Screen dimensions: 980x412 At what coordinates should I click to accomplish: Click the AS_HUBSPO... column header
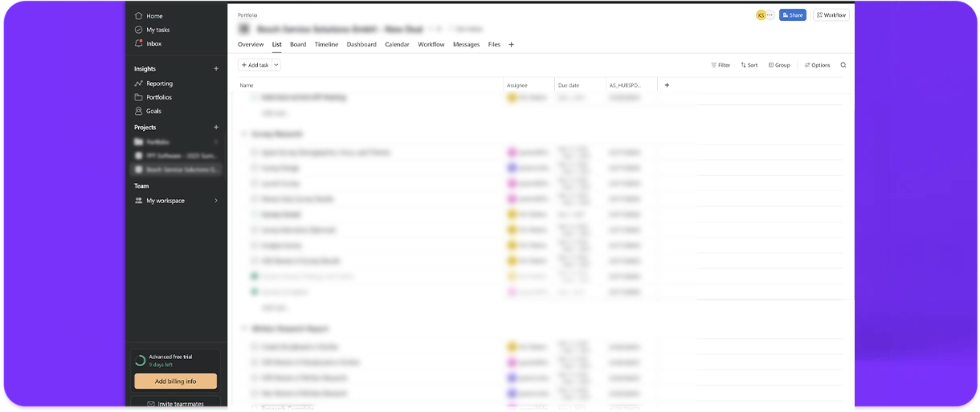pyautogui.click(x=625, y=85)
